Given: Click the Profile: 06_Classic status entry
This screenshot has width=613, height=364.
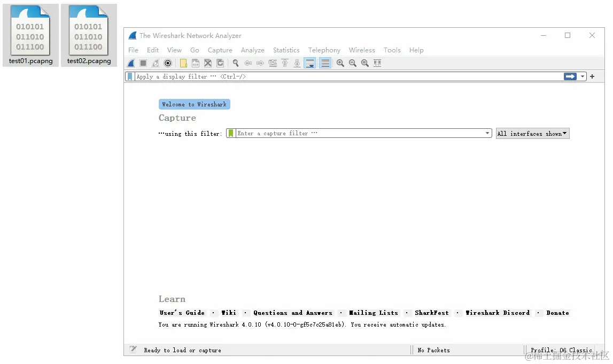Looking at the screenshot, I should click(x=561, y=350).
